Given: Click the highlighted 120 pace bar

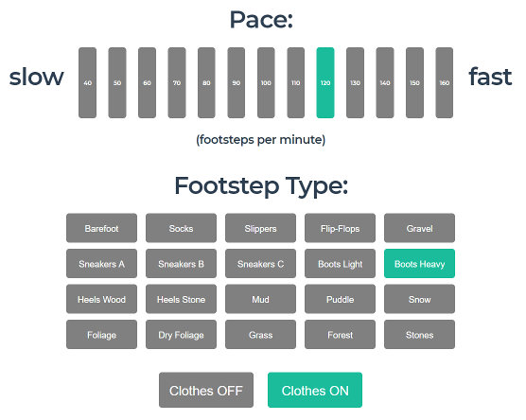Looking at the screenshot, I should 325,83.
